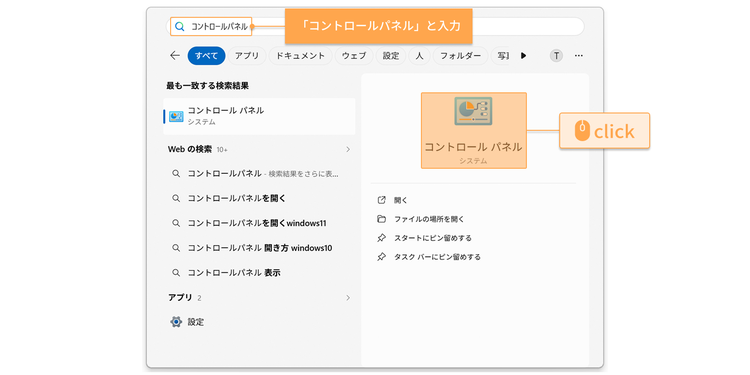Viewport: 750px width, 375px height.
Task: Click search icon beside コントロールパネル 表示
Action: [176, 273]
